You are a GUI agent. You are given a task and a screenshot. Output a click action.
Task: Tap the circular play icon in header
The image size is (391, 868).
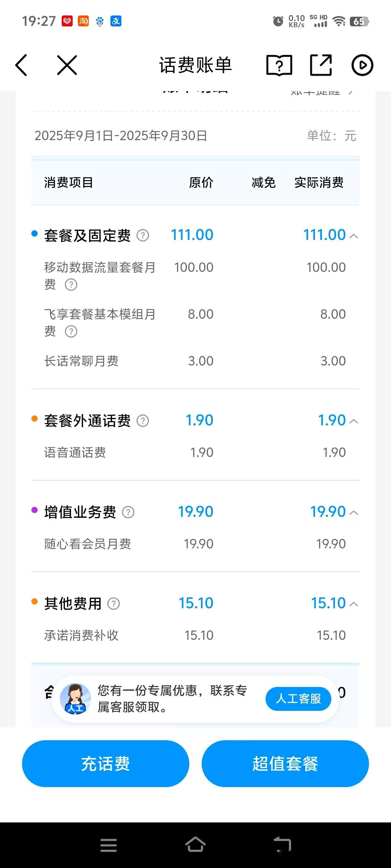point(362,65)
